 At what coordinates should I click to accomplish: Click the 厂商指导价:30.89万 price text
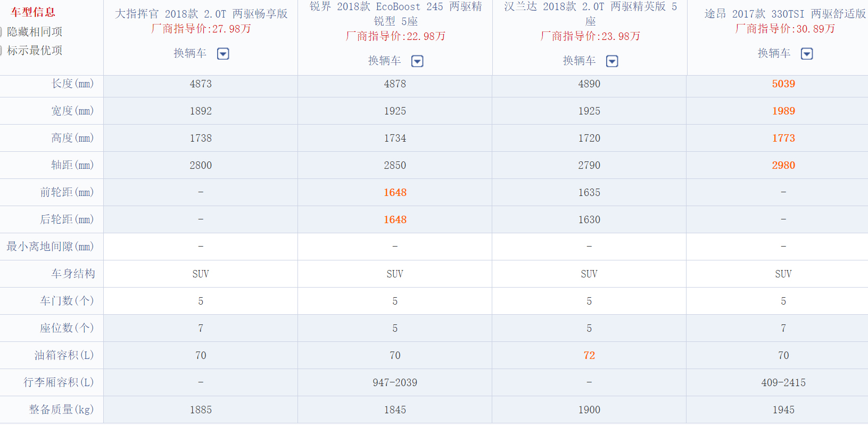[x=785, y=29]
